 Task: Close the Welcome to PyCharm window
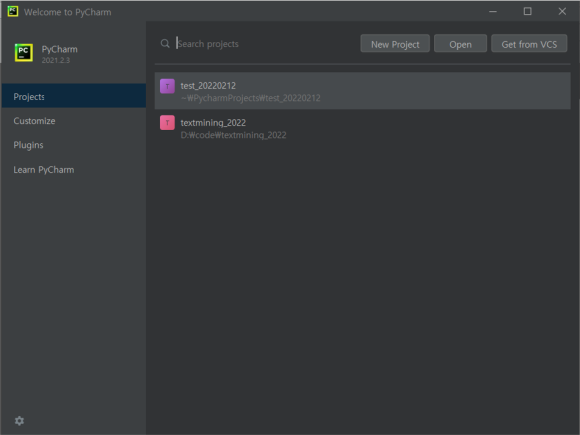click(562, 11)
